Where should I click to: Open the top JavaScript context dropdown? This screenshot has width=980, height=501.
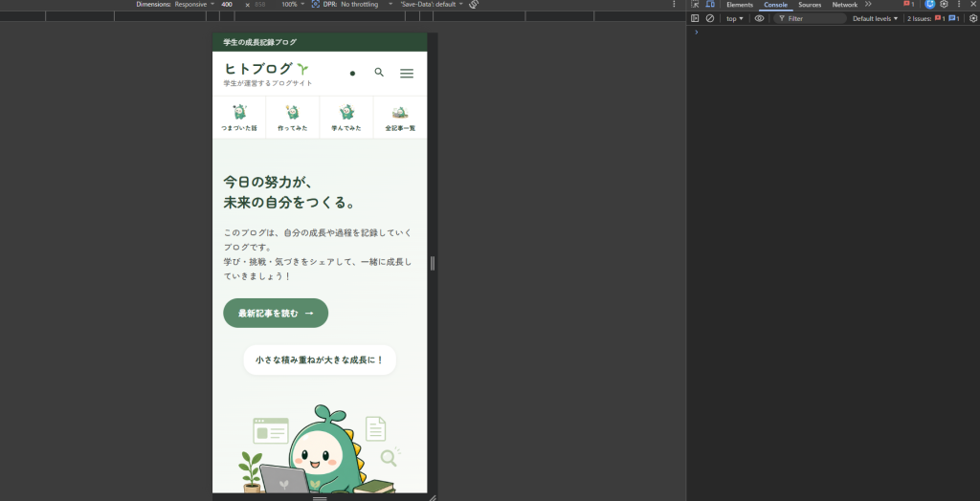[735, 19]
